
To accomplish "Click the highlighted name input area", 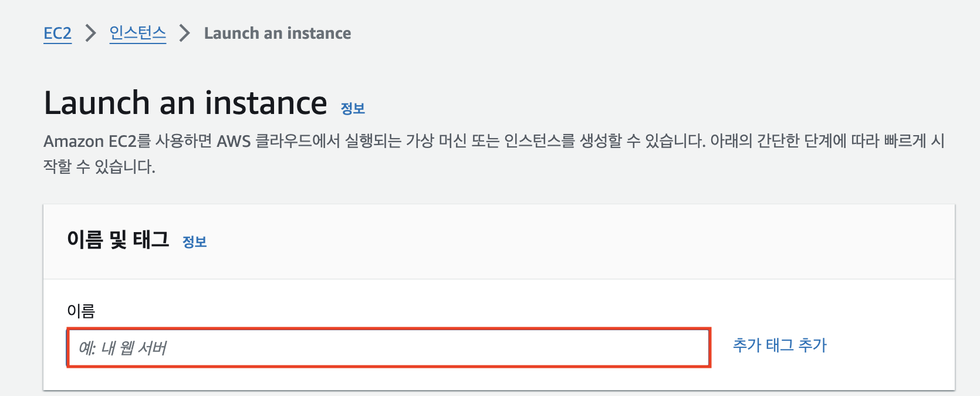I will [387, 348].
